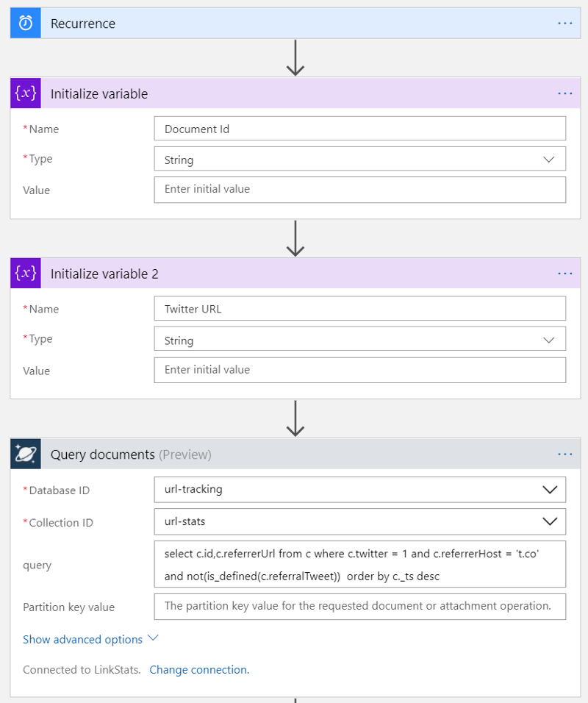Viewport: 588px width, 703px height.
Task: Click the Initialize variable curly-brace icon
Action: click(25, 93)
